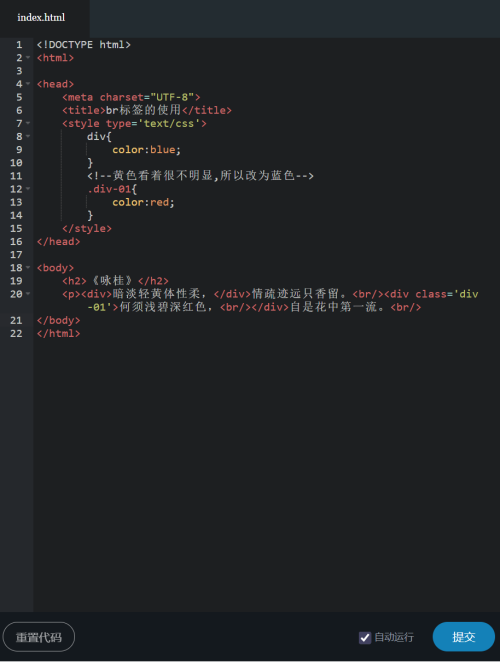Click the color:blue; declaration
This screenshot has width=500, height=664.
[146, 149]
